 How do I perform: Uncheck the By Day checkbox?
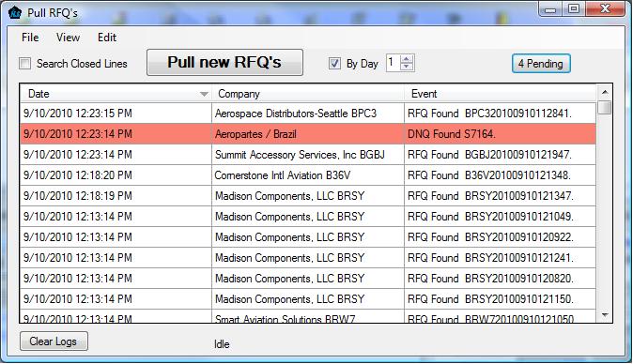pyautogui.click(x=334, y=63)
